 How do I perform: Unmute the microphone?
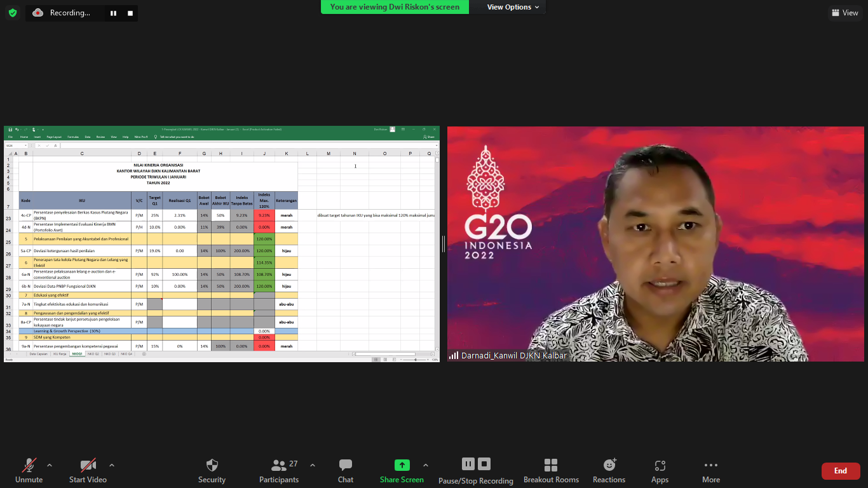(x=29, y=465)
